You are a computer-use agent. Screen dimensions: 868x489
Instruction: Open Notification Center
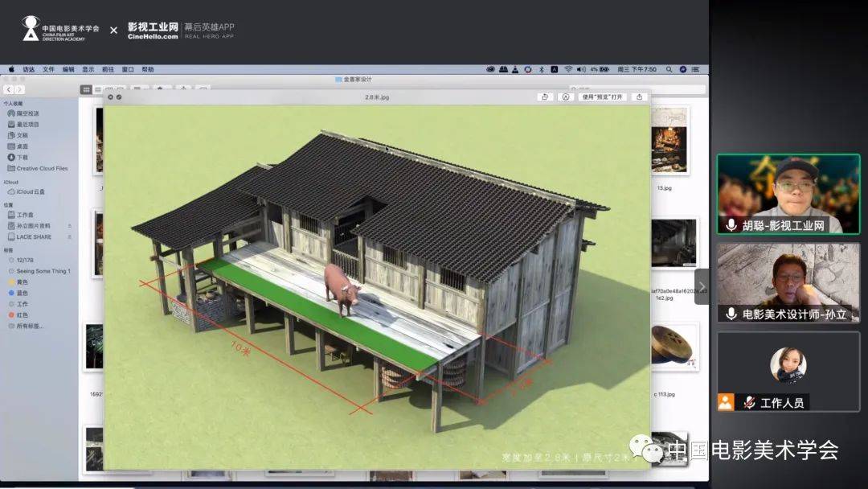696,69
